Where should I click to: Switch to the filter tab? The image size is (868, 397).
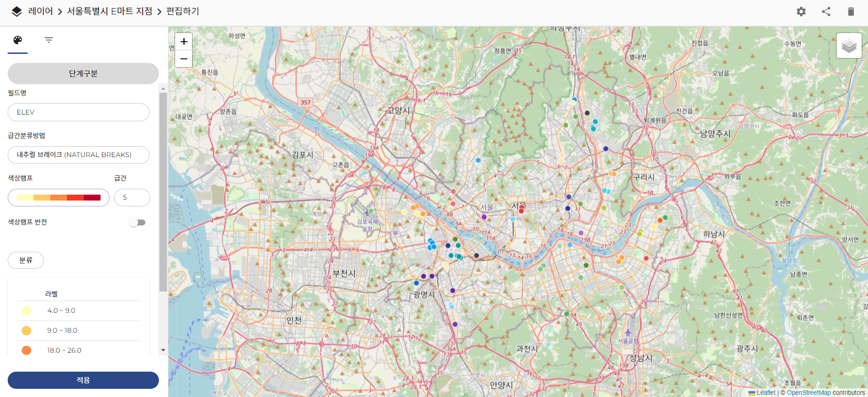point(49,40)
